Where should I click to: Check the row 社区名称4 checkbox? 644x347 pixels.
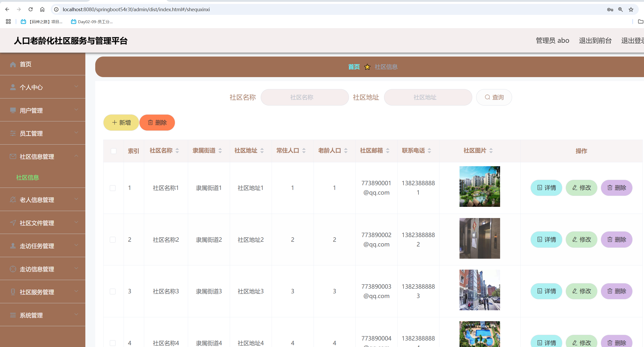tap(113, 343)
